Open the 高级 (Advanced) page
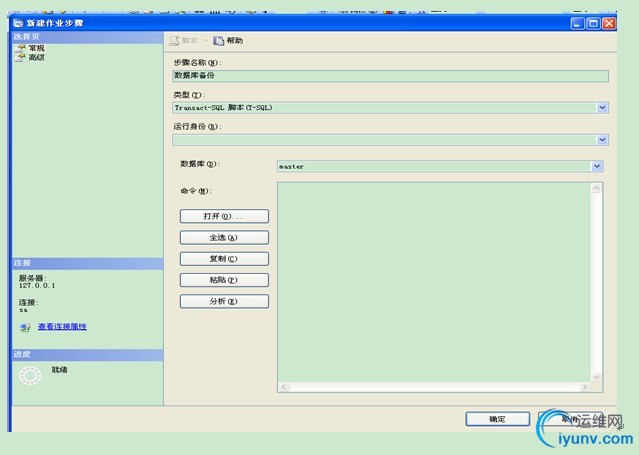The height and width of the screenshot is (455, 639). click(36, 57)
